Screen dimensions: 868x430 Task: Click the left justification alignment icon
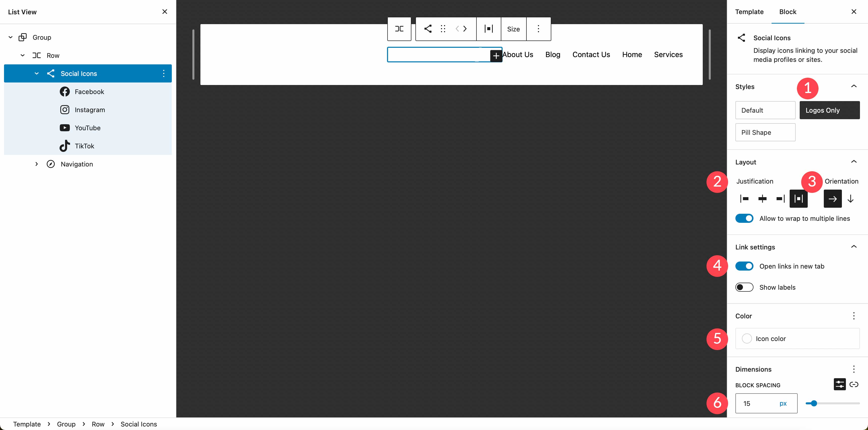click(744, 198)
